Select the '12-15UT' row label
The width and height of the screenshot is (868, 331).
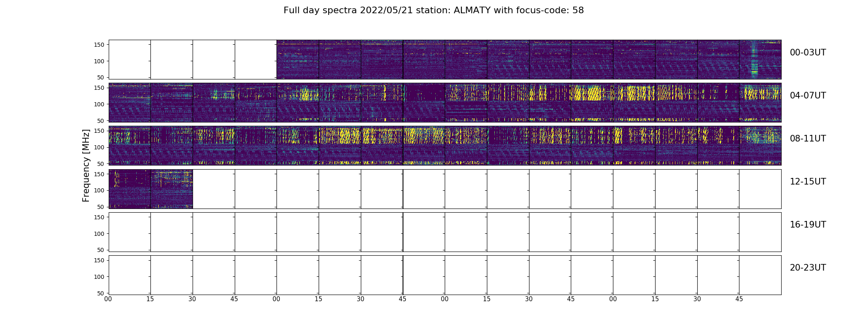coord(808,182)
